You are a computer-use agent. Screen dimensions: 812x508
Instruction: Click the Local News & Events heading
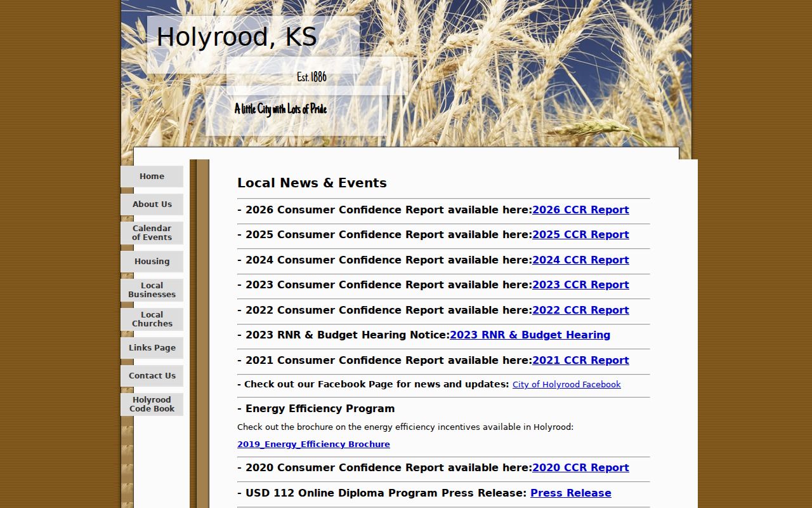pyautogui.click(x=312, y=183)
